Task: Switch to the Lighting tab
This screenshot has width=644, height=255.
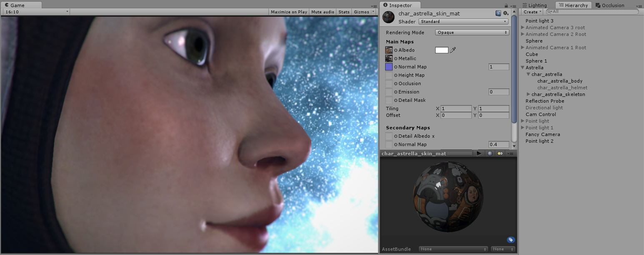Action: 535,5
